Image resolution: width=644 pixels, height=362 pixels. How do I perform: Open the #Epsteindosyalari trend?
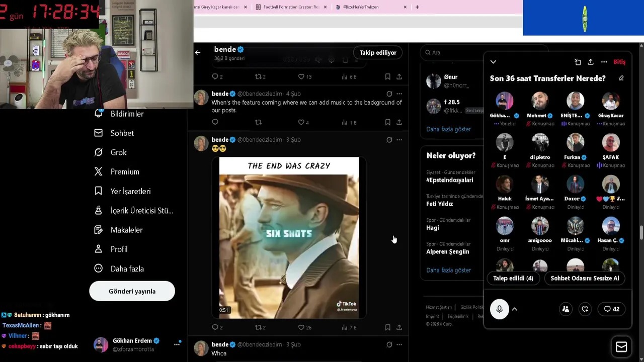pyautogui.click(x=449, y=180)
